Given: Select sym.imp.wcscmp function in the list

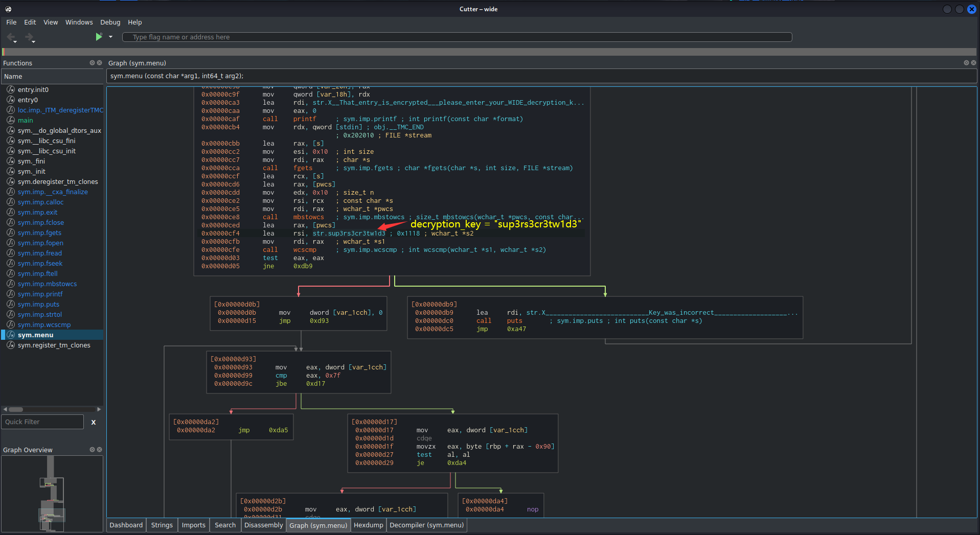Looking at the screenshot, I should point(44,325).
